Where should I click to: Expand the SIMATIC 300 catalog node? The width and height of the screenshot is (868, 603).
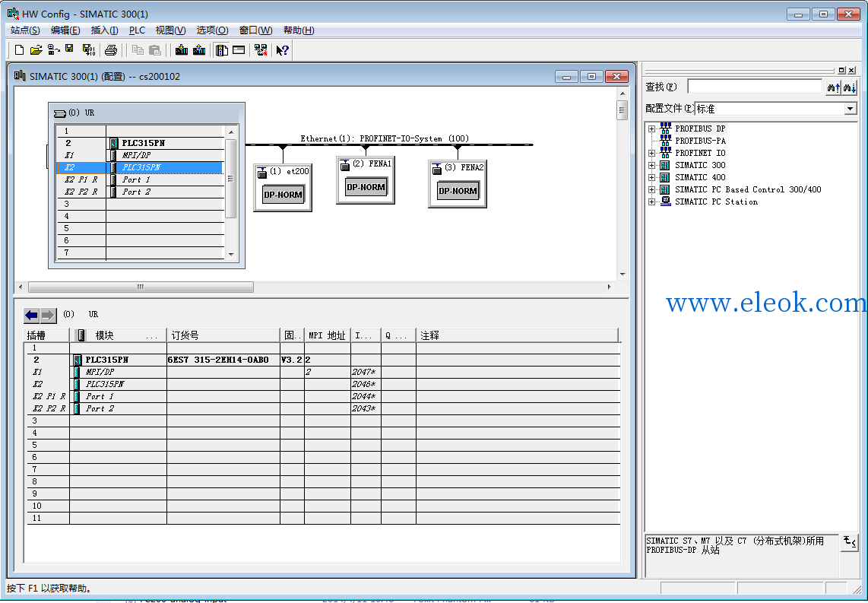click(652, 166)
